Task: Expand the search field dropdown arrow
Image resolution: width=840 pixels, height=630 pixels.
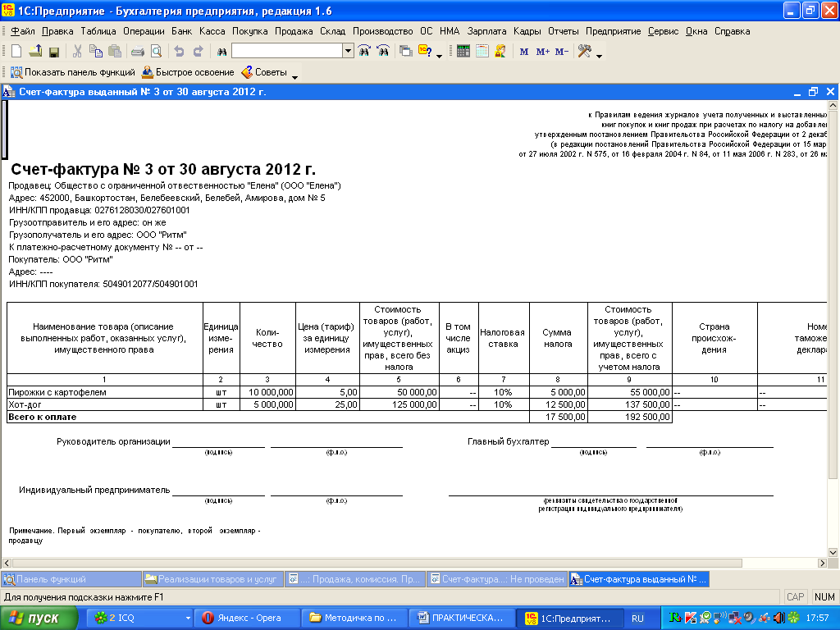Action: tap(348, 52)
